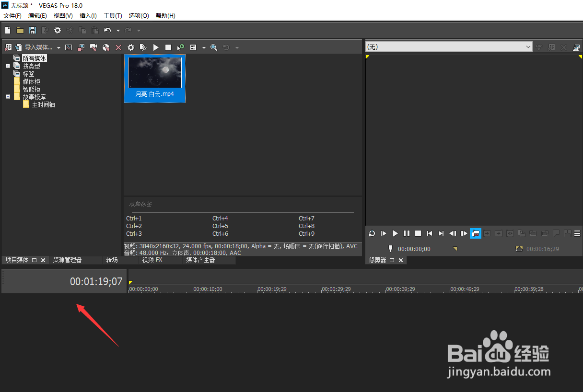The height and width of the screenshot is (392, 583).
Task: Open the 视图(V) menu
Action: coord(63,15)
